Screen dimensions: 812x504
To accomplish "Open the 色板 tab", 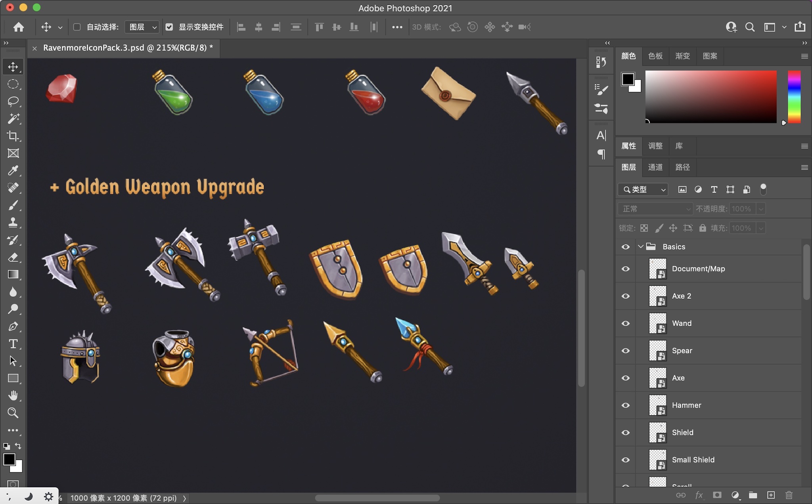I will pyautogui.click(x=655, y=56).
